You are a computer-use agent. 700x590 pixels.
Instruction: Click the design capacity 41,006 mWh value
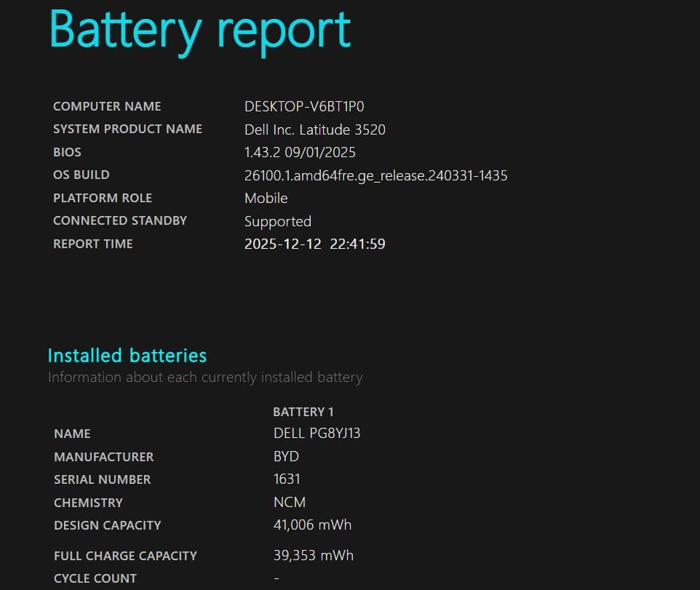[312, 525]
